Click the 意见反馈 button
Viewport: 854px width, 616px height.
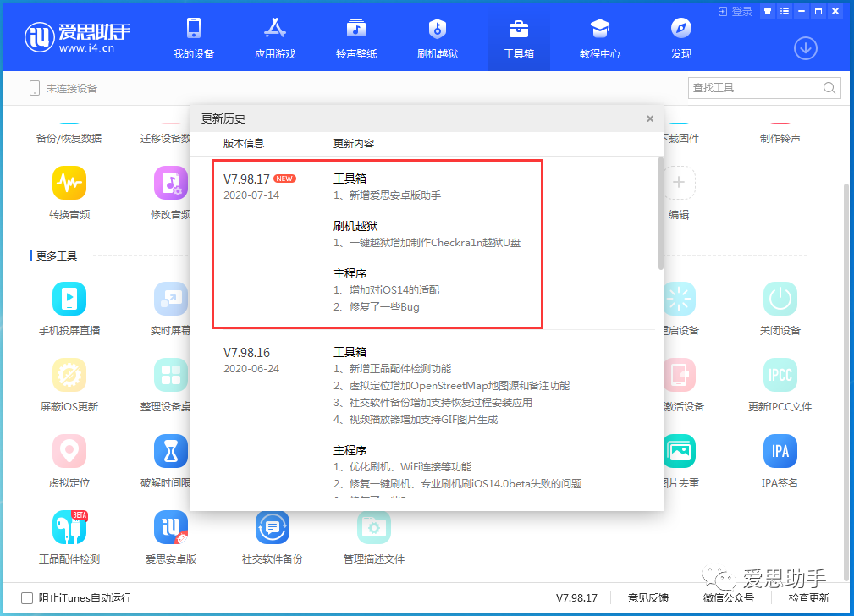tap(648, 598)
